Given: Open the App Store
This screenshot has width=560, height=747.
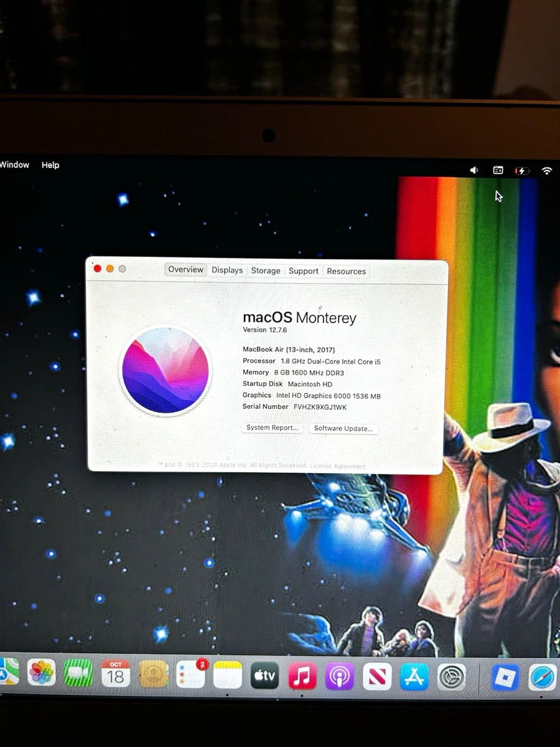Looking at the screenshot, I should click(x=414, y=677).
